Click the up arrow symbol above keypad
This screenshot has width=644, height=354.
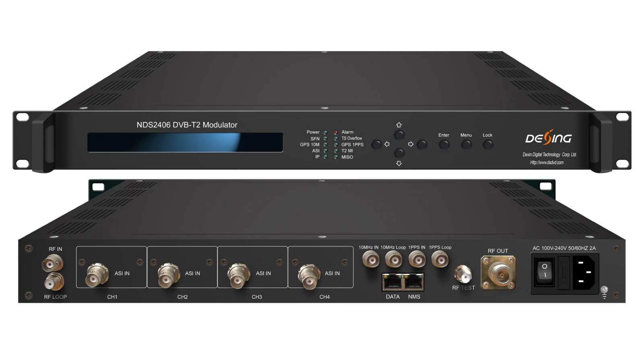pyautogui.click(x=399, y=125)
